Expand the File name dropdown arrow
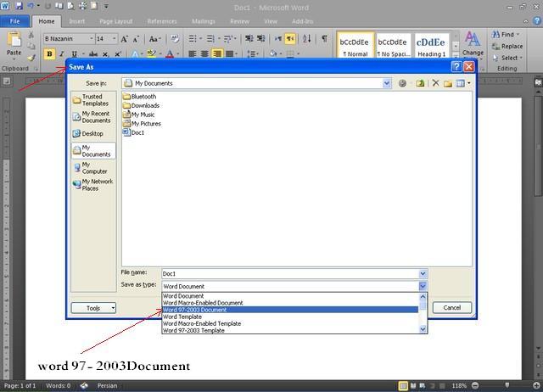543x392 pixels. point(423,273)
